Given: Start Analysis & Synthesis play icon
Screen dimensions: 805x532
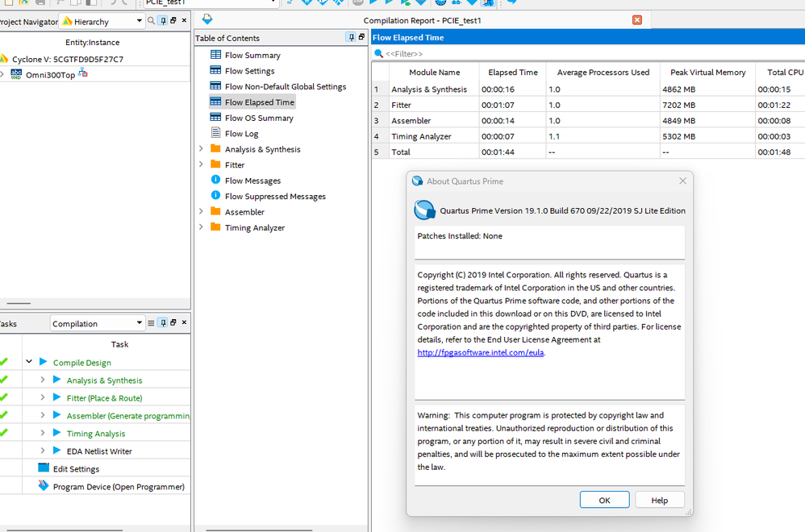Looking at the screenshot, I should [x=57, y=380].
